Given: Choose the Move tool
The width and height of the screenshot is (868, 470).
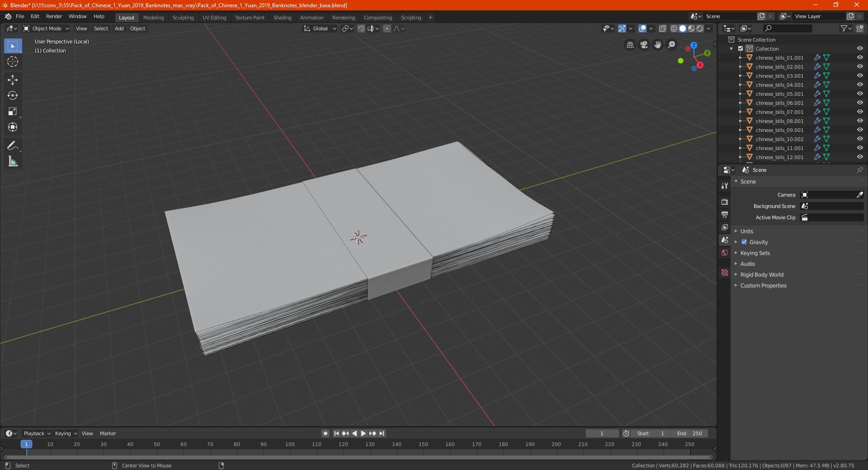Looking at the screenshot, I should click(13, 80).
